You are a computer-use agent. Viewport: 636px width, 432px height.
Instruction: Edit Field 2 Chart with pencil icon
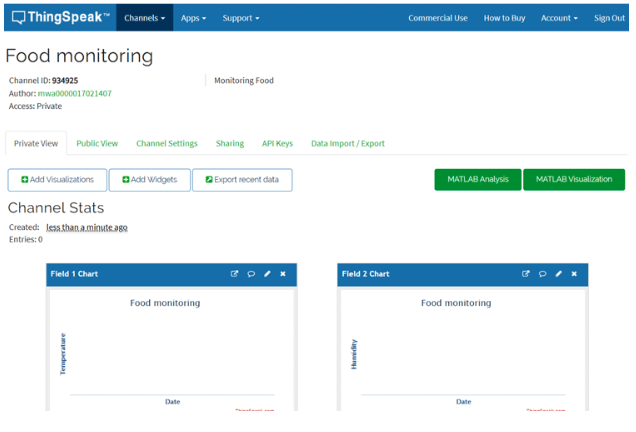pos(558,274)
